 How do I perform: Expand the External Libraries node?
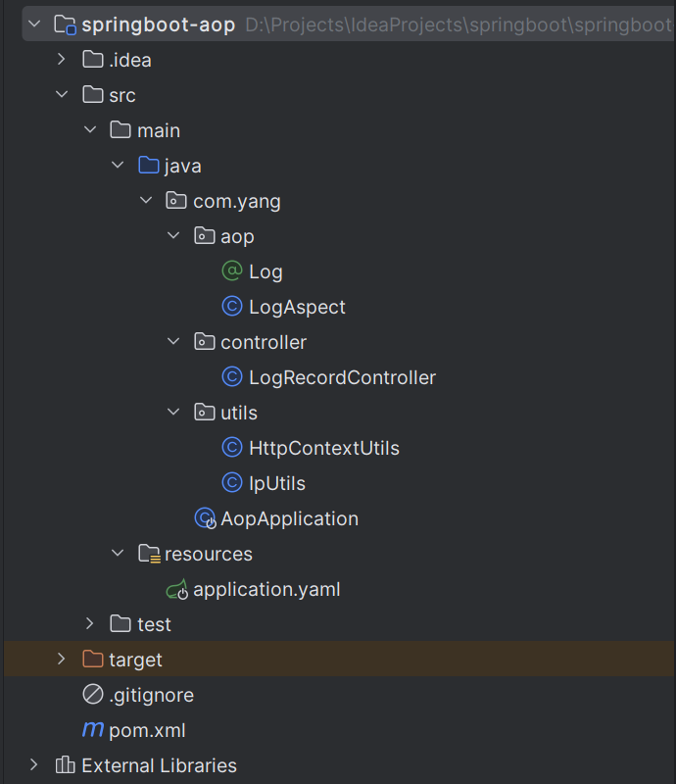(34, 765)
